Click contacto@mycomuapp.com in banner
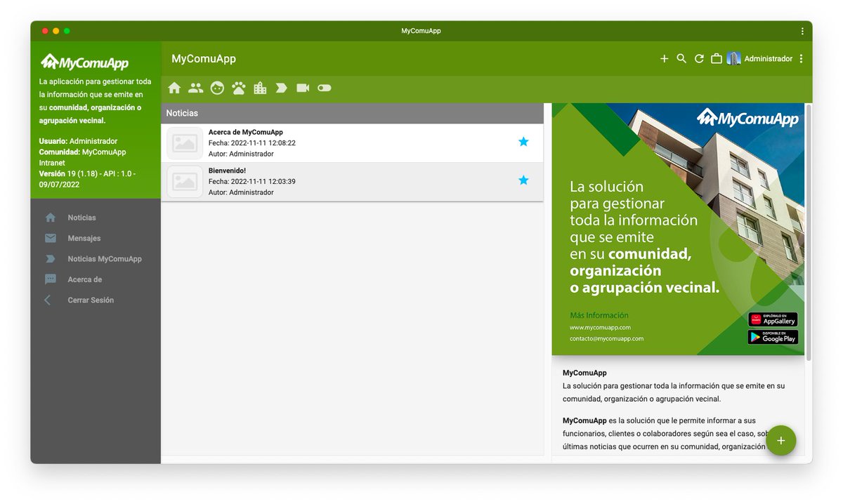 tap(606, 338)
